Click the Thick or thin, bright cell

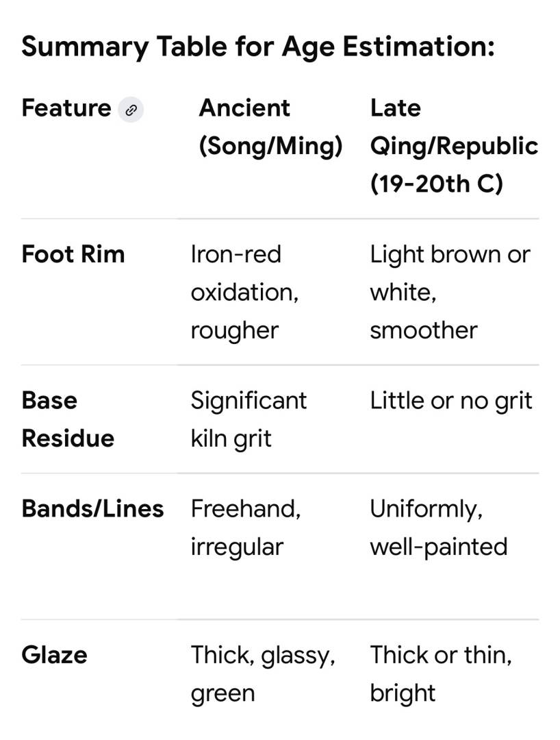pos(440,674)
